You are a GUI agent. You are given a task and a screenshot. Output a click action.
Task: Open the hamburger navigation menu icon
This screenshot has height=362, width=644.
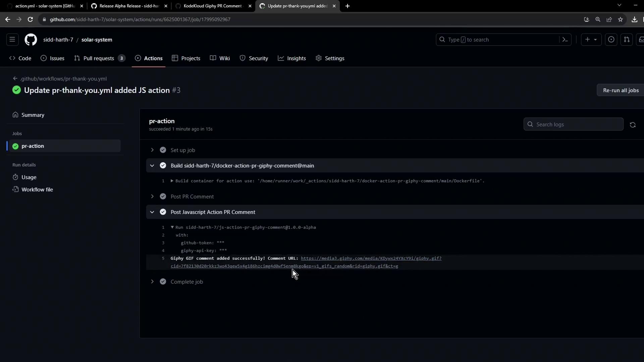tap(12, 40)
